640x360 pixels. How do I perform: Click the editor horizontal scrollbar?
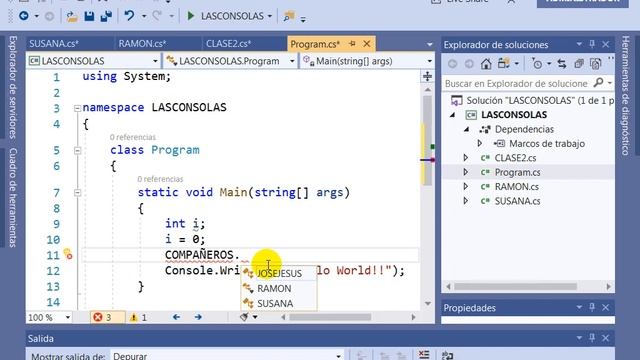(x=330, y=317)
